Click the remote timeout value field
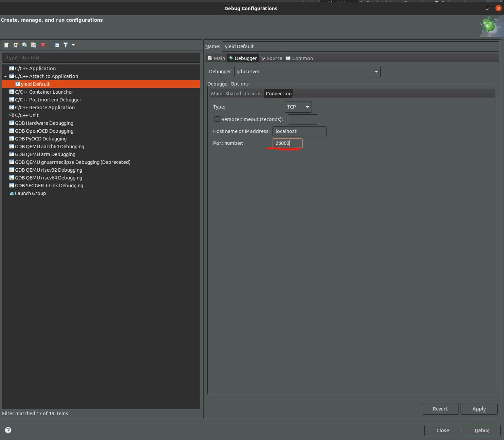This screenshot has width=504, height=440. 303,119
